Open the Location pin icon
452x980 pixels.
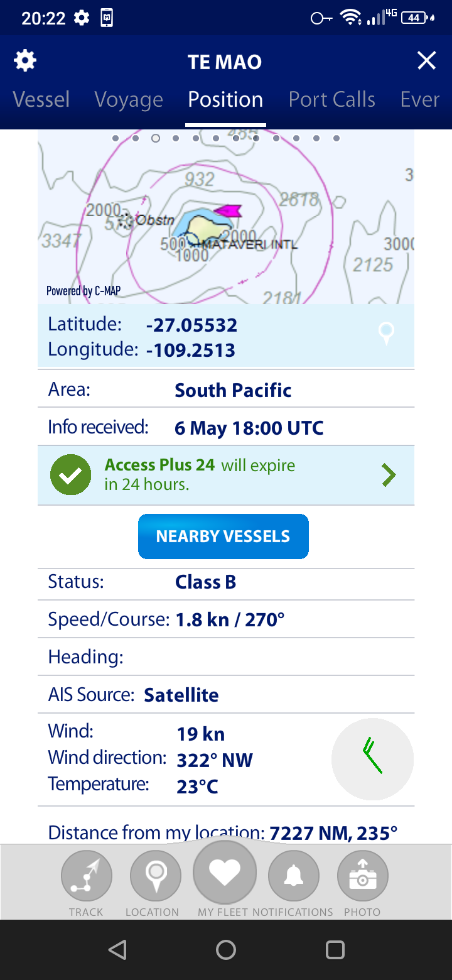(x=156, y=875)
